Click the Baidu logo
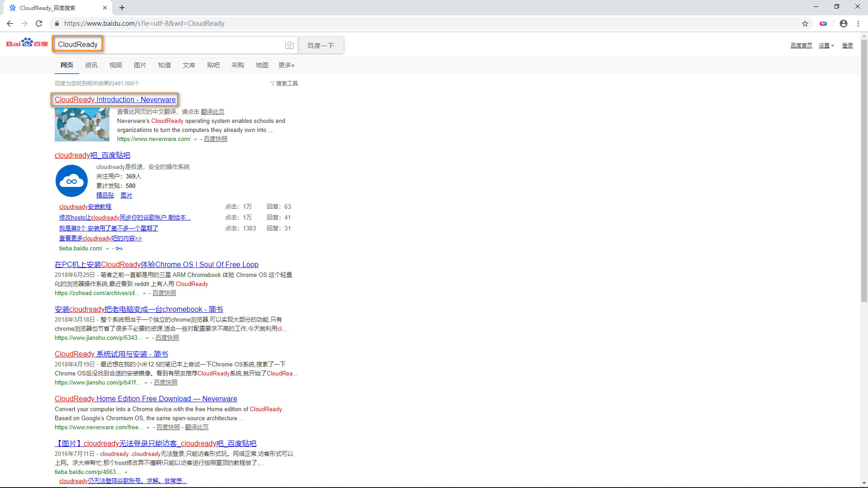 pos(26,43)
